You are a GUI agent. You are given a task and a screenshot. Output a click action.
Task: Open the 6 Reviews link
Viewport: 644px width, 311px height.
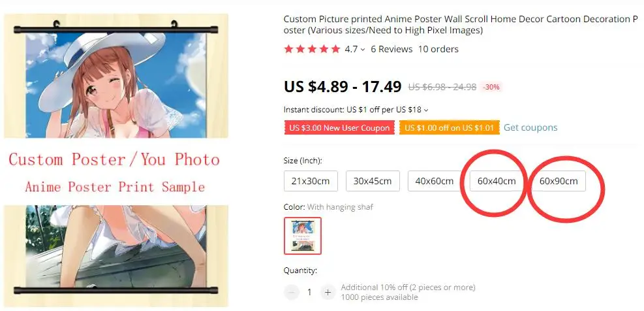click(x=391, y=50)
